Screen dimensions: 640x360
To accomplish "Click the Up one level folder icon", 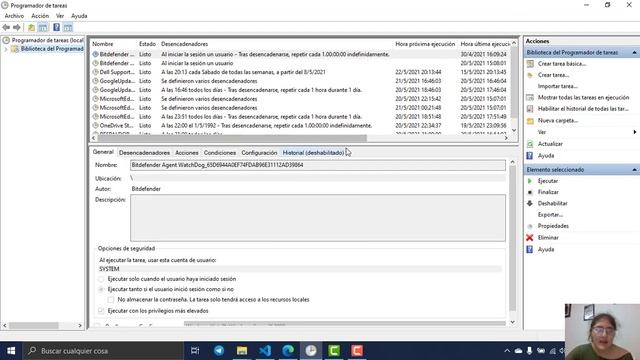I will click(x=31, y=27).
